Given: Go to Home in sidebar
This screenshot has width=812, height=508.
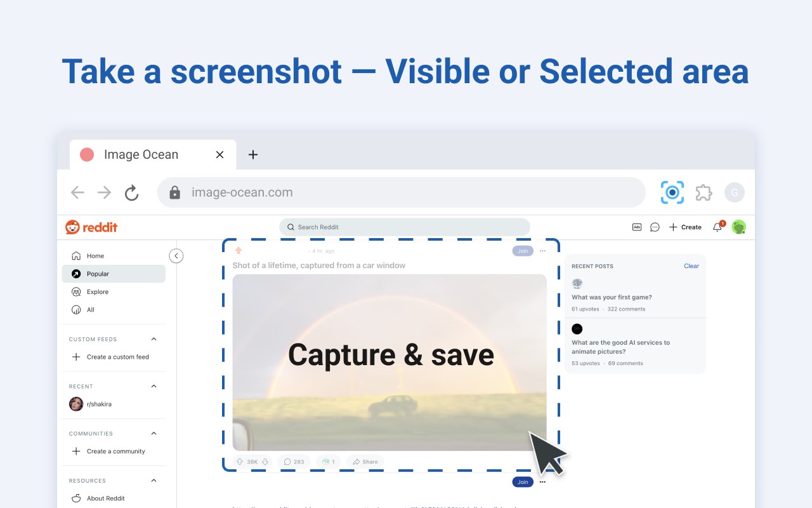Looking at the screenshot, I should pyautogui.click(x=114, y=256).
